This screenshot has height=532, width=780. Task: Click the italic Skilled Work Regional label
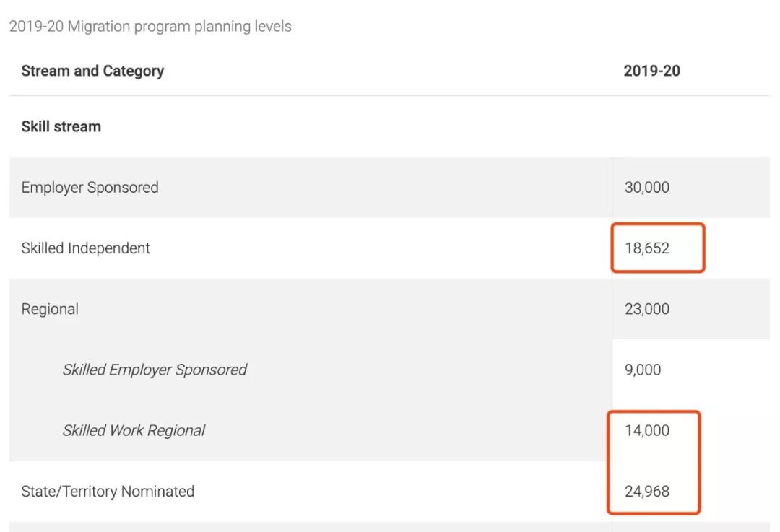(134, 430)
